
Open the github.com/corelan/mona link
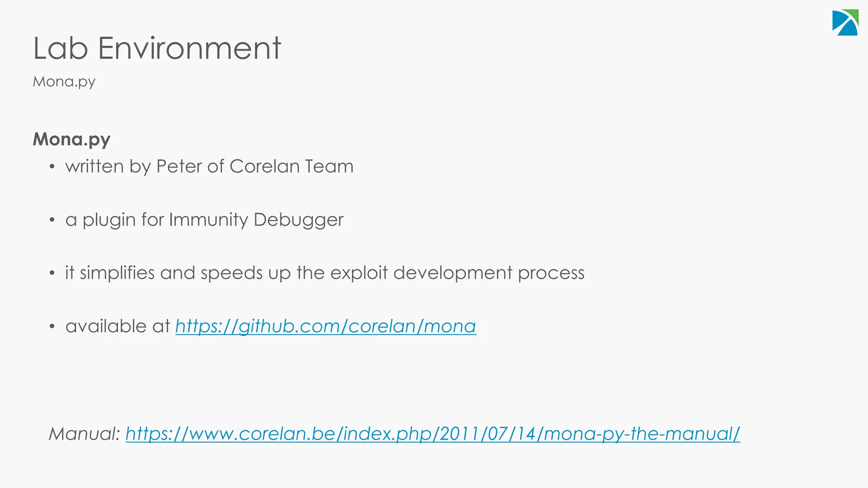click(x=325, y=327)
